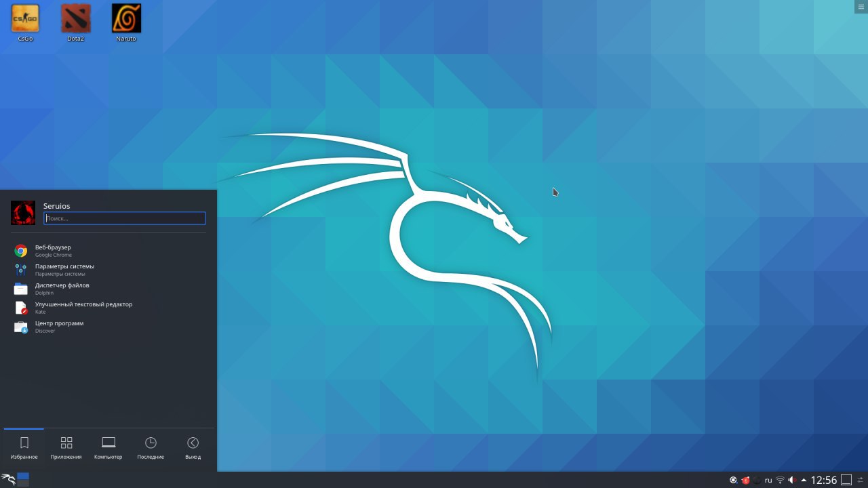Viewport: 868px width, 488px height.
Task: Change the ru keyboard layout indicator
Action: [768, 480]
